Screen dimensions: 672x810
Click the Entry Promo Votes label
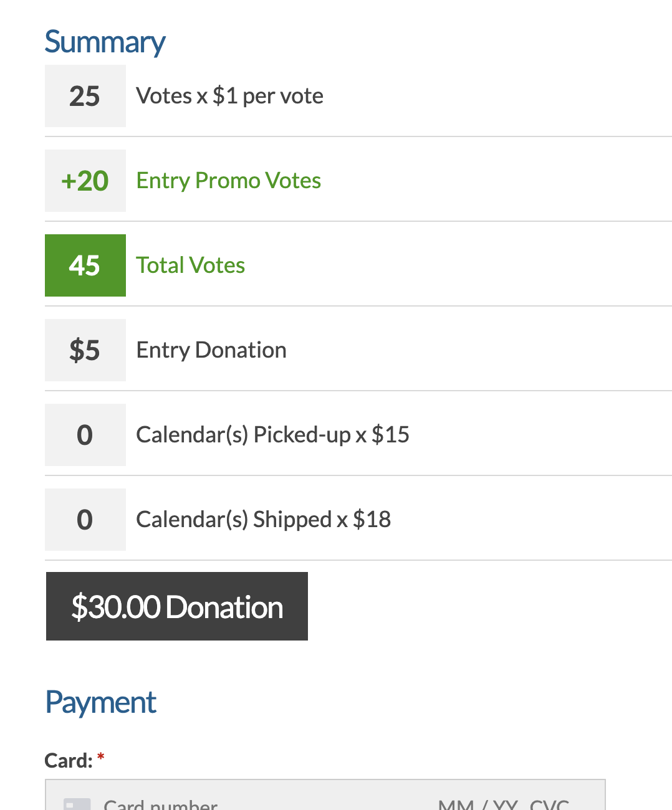coord(229,181)
